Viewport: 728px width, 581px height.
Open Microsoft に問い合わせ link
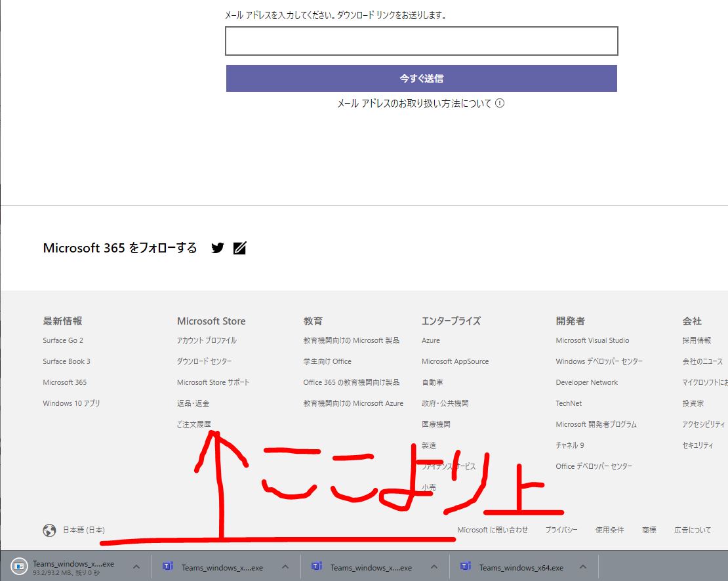(493, 530)
